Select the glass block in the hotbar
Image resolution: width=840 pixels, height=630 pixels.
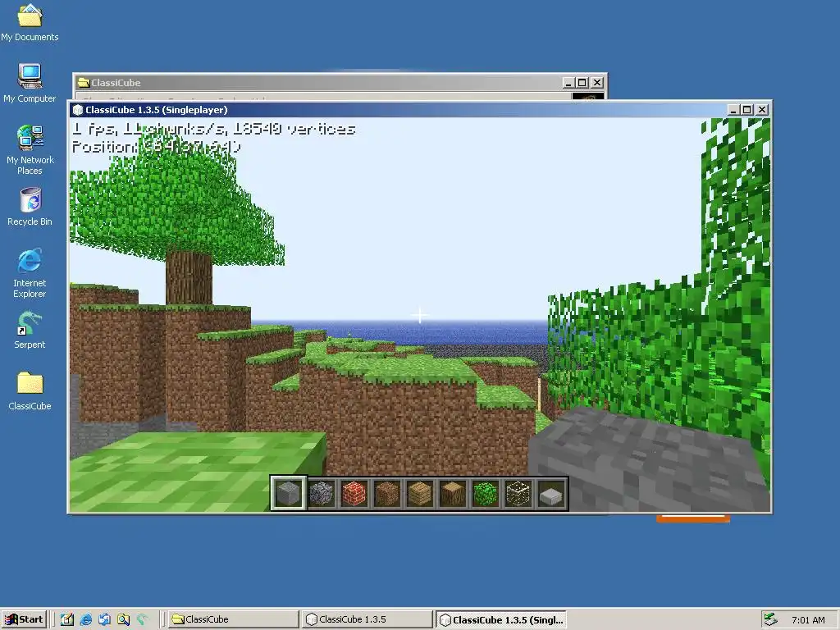518,493
